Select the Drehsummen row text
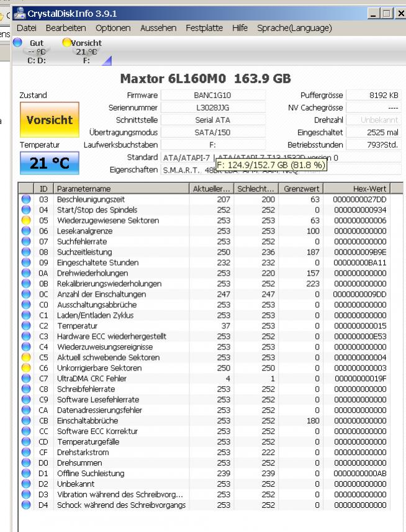Image resolution: width=406 pixels, height=532 pixels. click(x=79, y=463)
